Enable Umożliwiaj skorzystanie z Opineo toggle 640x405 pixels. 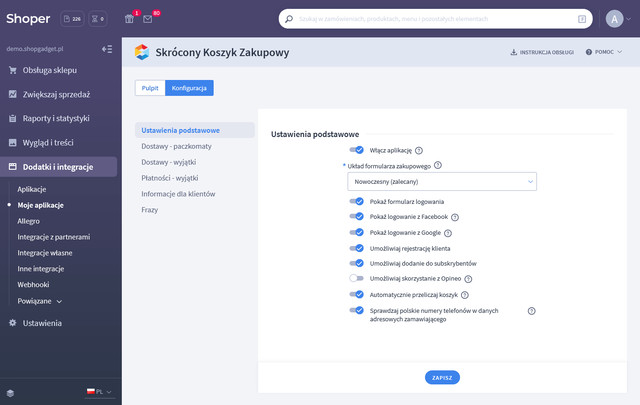(356, 279)
